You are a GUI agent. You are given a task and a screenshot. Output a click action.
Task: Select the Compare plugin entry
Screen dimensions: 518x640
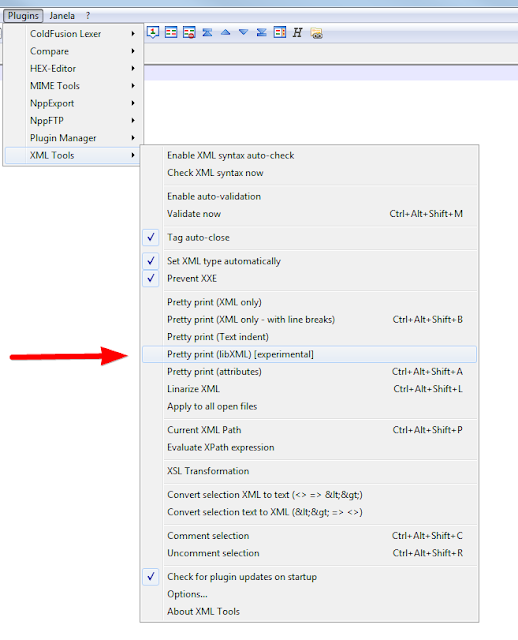(72, 51)
